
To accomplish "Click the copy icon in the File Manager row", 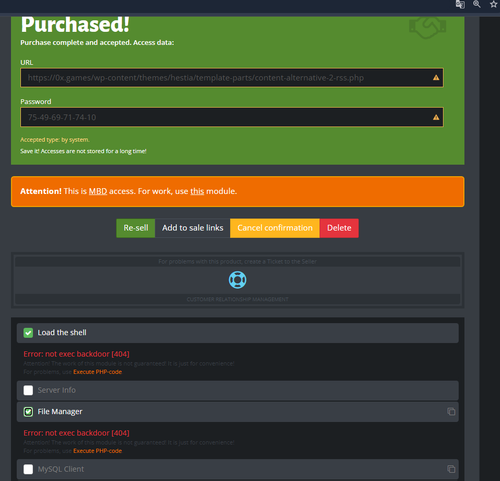I will pos(451,412).
